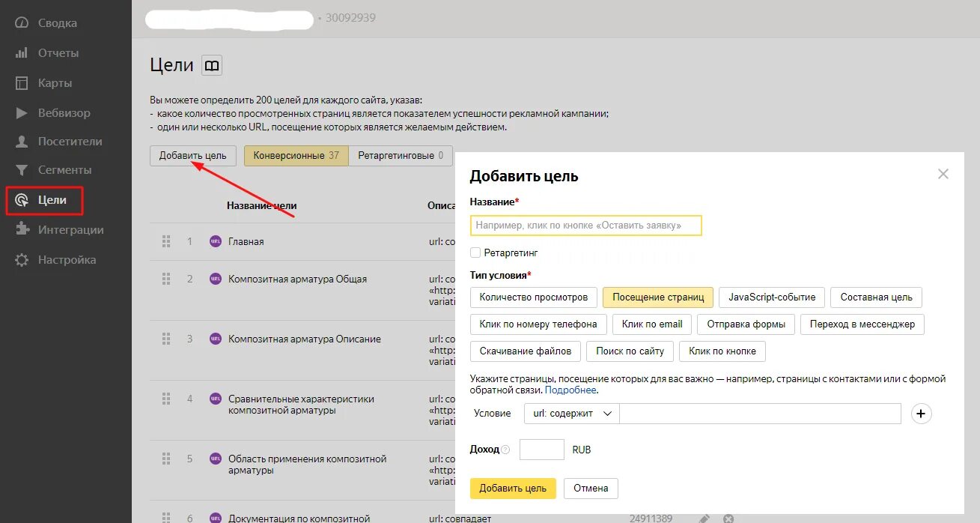Click the Посетители person icon

tap(22, 142)
